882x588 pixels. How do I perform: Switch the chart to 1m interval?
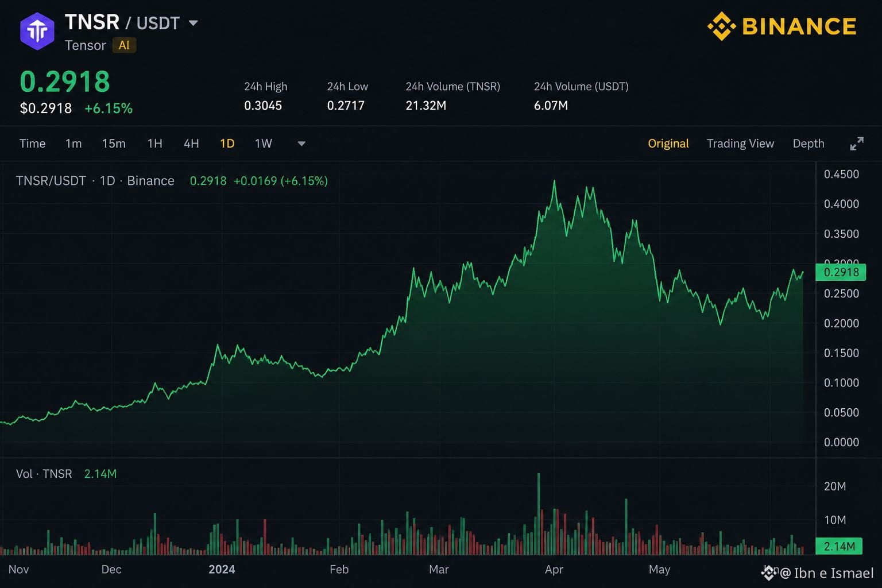[x=73, y=144]
